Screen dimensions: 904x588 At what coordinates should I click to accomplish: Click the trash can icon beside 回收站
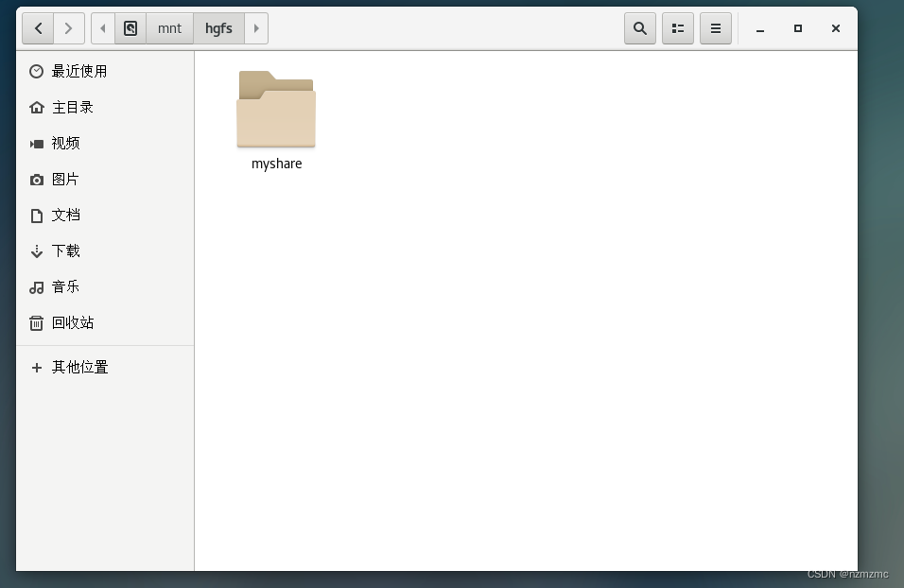pyautogui.click(x=36, y=322)
